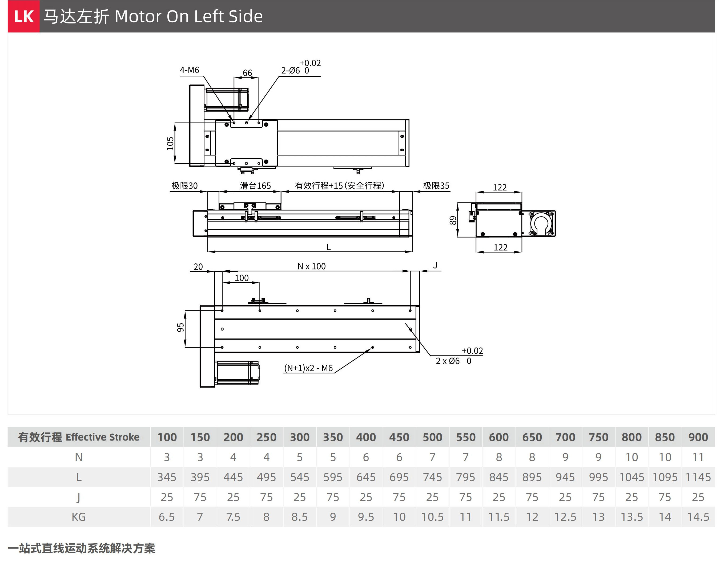Image resolution: width=728 pixels, height=562 pixels.
Task: Click the (N+1)x2 - M6 callout
Action: click(308, 368)
